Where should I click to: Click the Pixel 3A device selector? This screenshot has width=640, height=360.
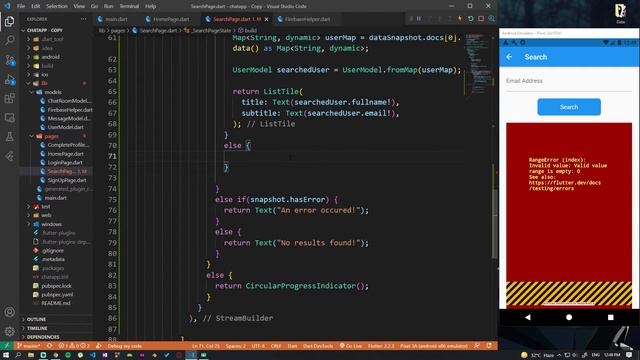tap(433, 346)
